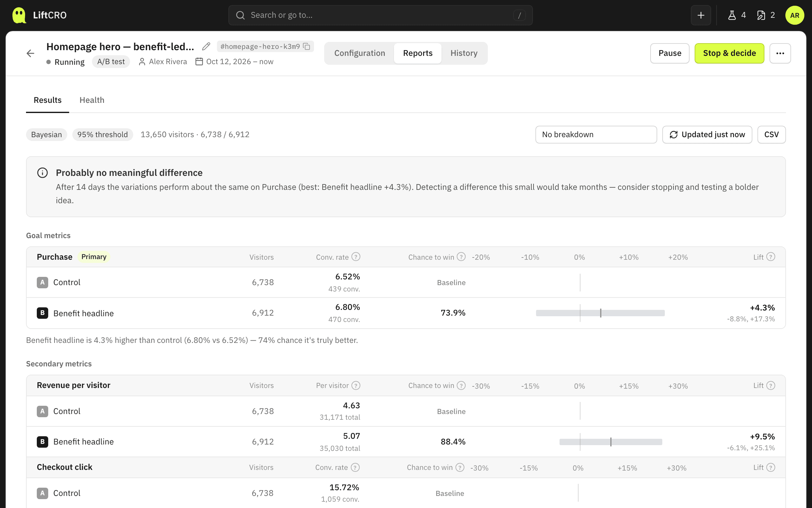
Task: Click the A/B test badge
Action: (111, 62)
